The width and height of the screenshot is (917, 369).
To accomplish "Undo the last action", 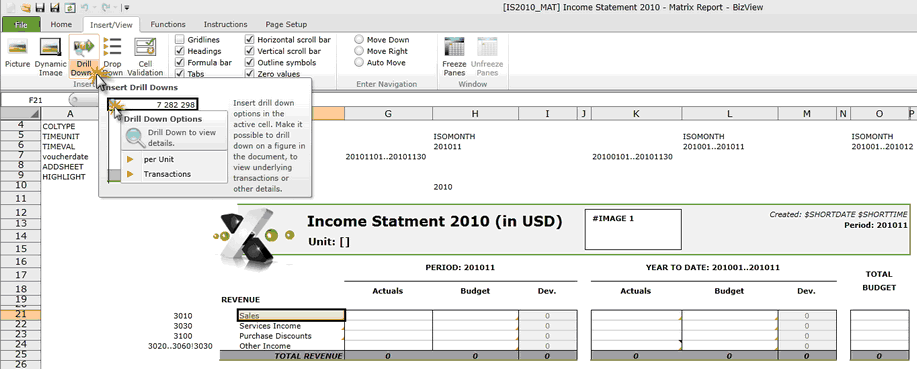I will click(x=84, y=8).
